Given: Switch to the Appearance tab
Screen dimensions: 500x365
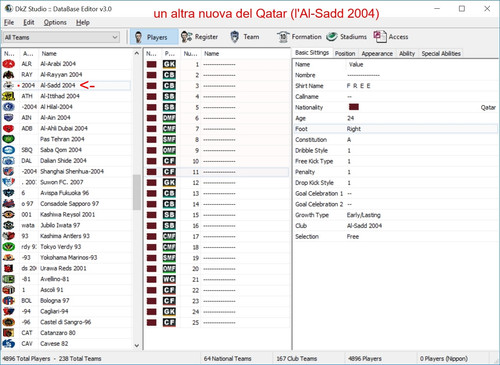Looking at the screenshot, I should (377, 53).
